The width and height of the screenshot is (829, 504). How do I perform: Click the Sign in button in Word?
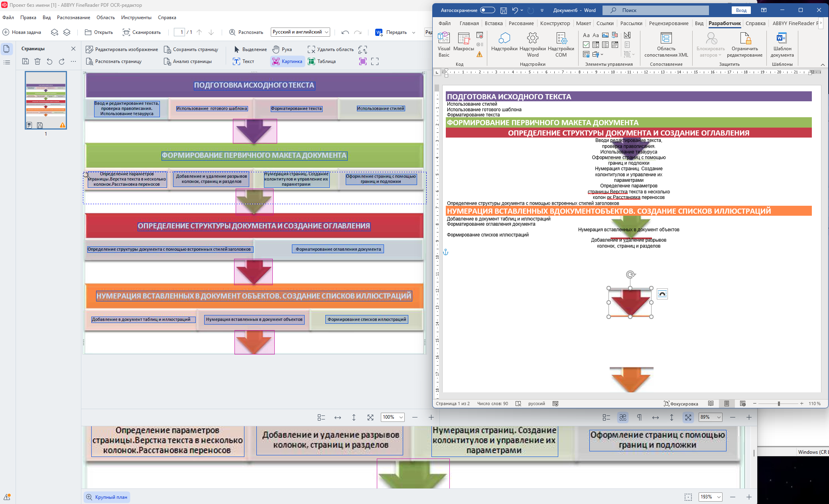click(x=741, y=10)
